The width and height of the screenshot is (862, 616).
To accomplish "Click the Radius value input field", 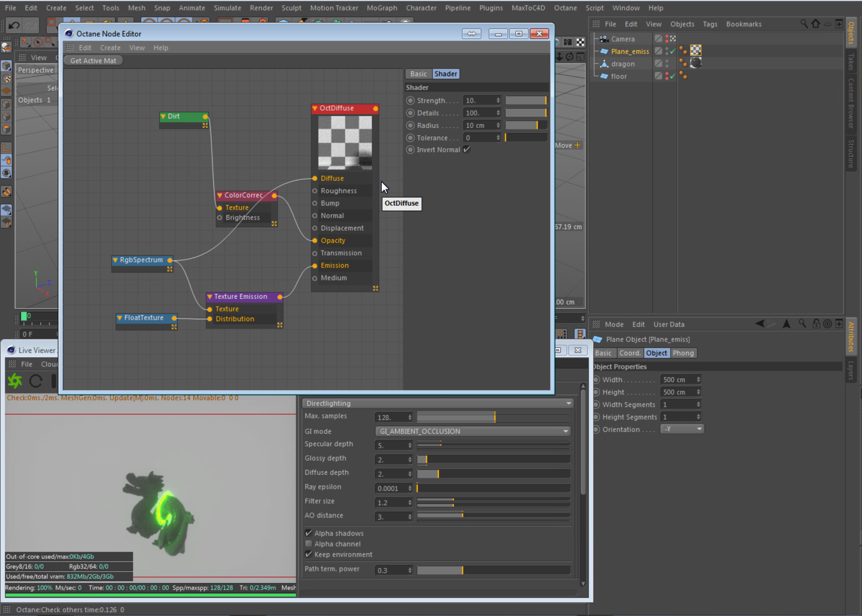I will (x=479, y=125).
